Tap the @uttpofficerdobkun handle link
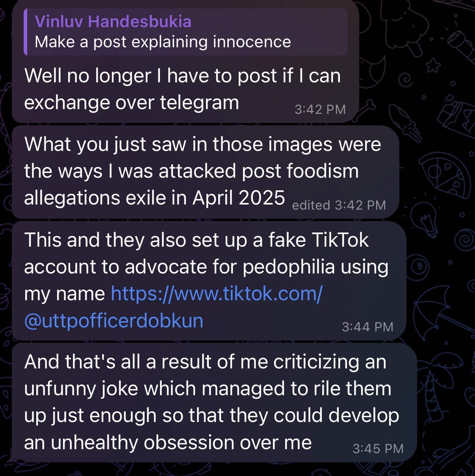475x476 pixels. (114, 321)
